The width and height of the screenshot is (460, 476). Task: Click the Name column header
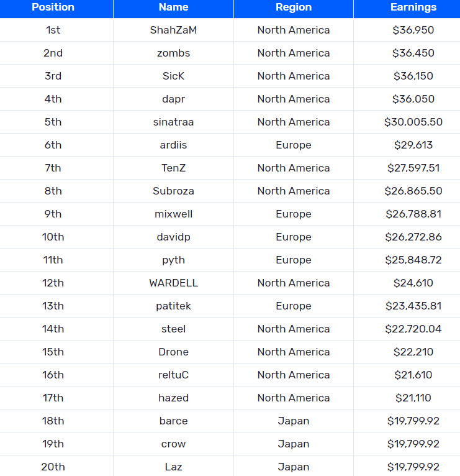coord(173,7)
